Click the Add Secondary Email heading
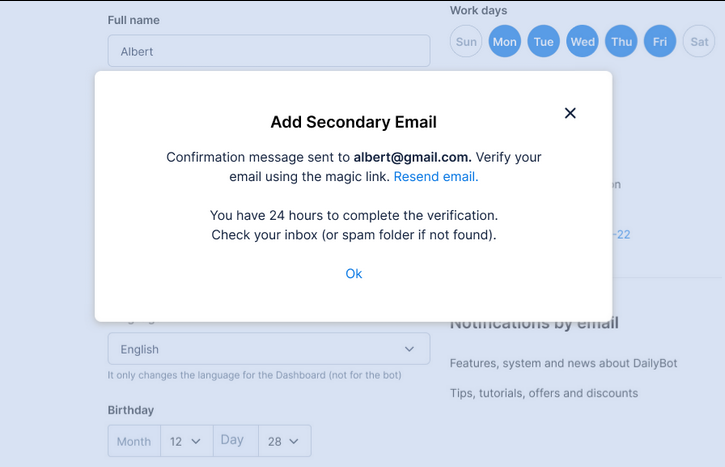The height and width of the screenshot is (467, 725). [353, 122]
